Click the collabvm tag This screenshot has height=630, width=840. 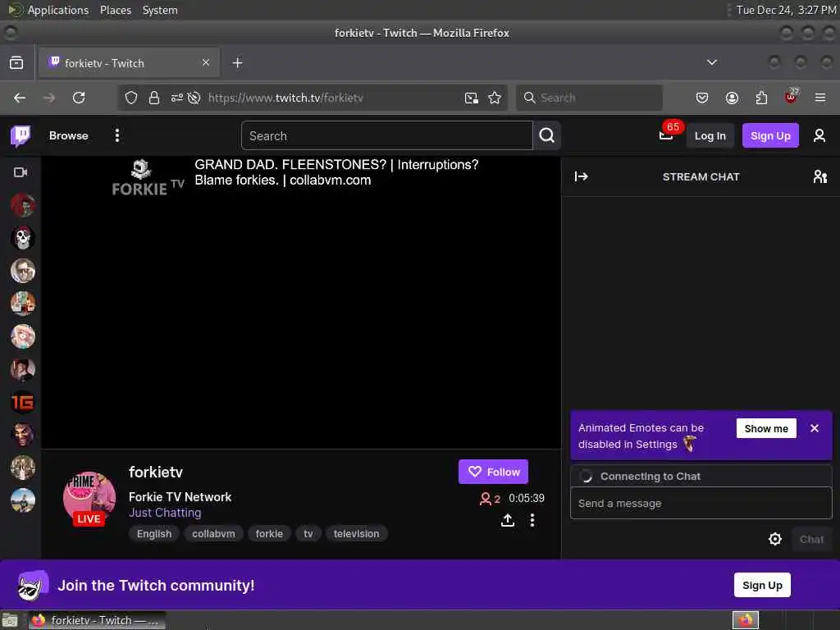213,534
